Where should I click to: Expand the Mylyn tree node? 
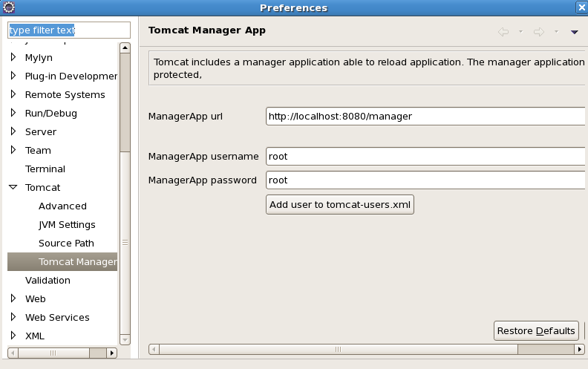[x=13, y=57]
